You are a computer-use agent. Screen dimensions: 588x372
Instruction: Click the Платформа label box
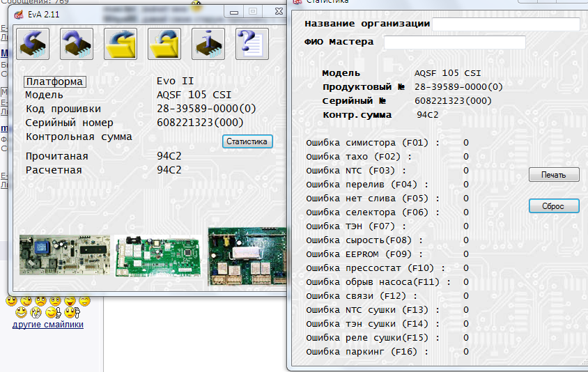[x=55, y=82]
